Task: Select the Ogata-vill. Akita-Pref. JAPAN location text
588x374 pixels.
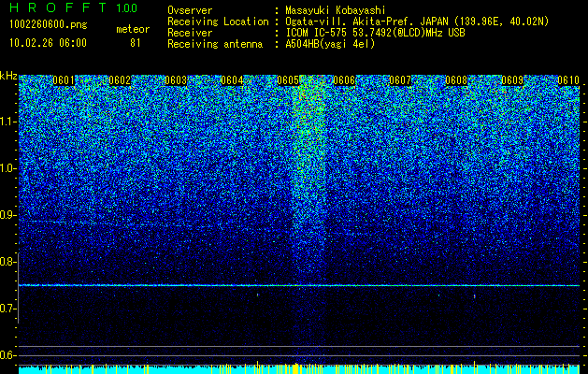Action: click(417, 22)
